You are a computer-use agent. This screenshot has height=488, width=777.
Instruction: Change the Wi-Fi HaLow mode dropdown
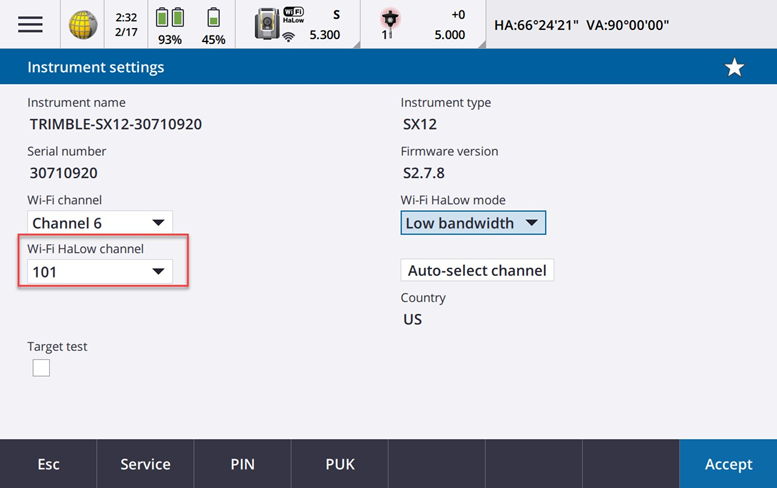[473, 223]
